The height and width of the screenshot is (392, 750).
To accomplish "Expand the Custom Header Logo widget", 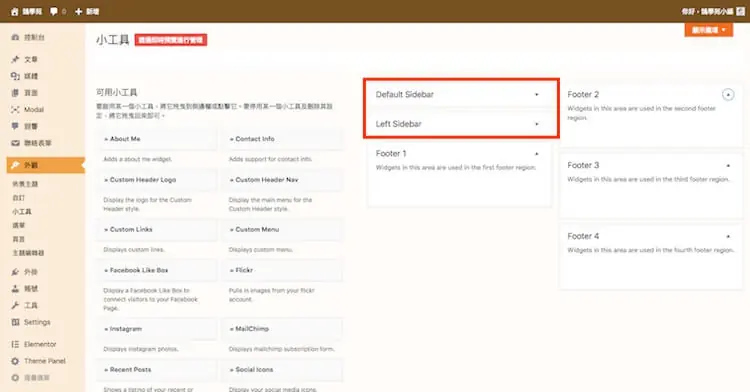I will [157, 180].
